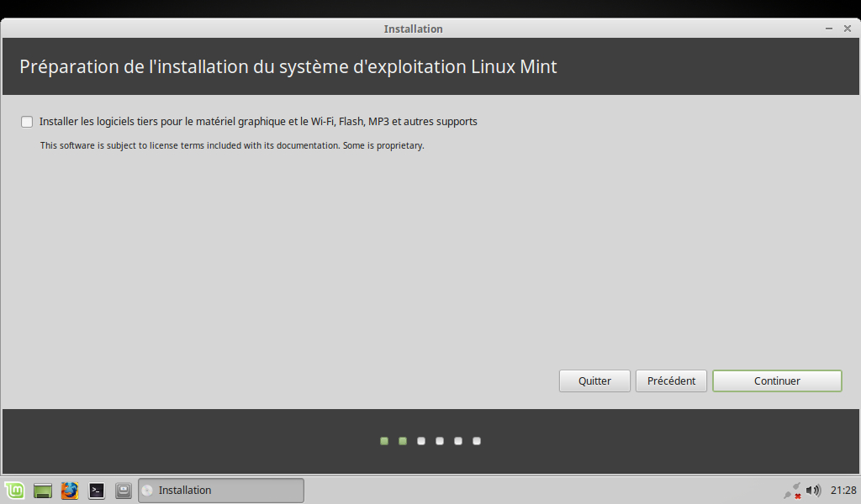This screenshot has height=504, width=861.
Task: Go back with the Précédent button
Action: pyautogui.click(x=671, y=381)
